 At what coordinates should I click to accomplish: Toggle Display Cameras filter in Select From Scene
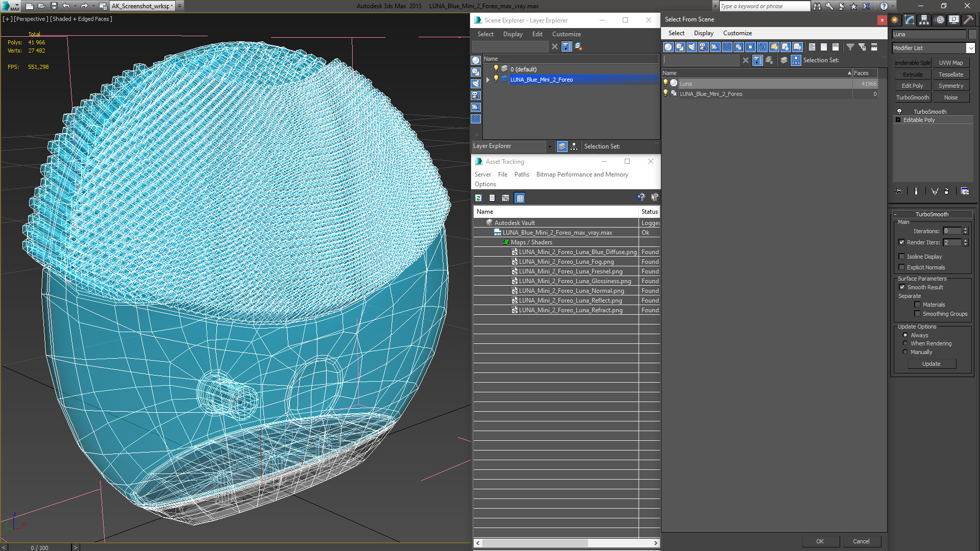pyautogui.click(x=703, y=47)
